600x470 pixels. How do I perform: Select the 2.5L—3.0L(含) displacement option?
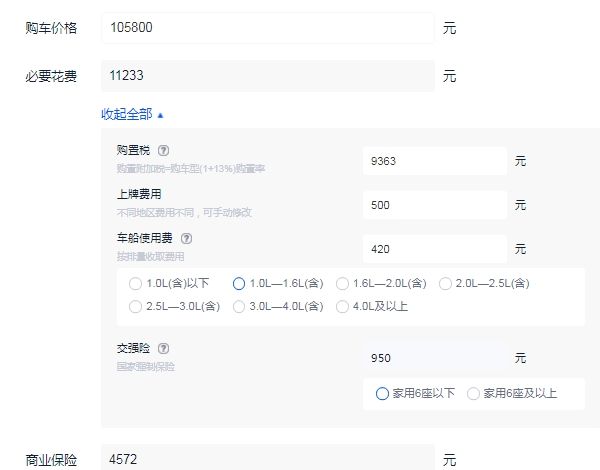[x=174, y=307]
